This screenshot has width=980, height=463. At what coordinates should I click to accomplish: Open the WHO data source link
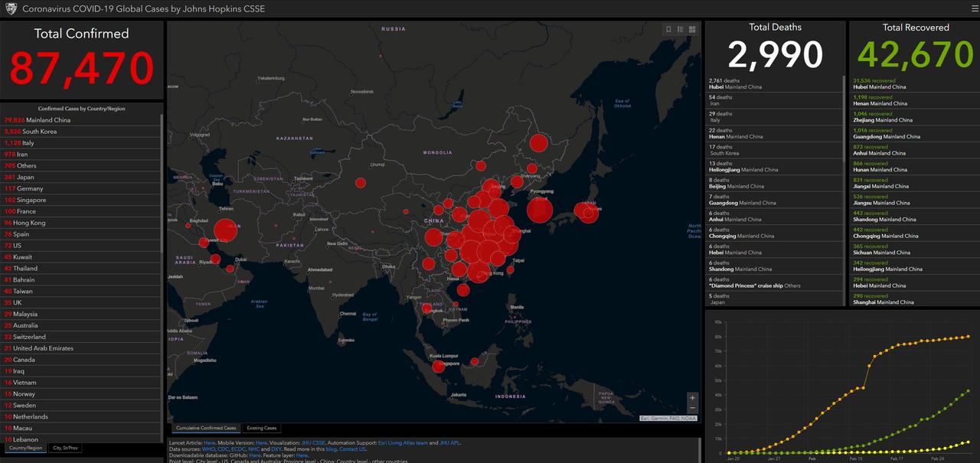tap(209, 449)
